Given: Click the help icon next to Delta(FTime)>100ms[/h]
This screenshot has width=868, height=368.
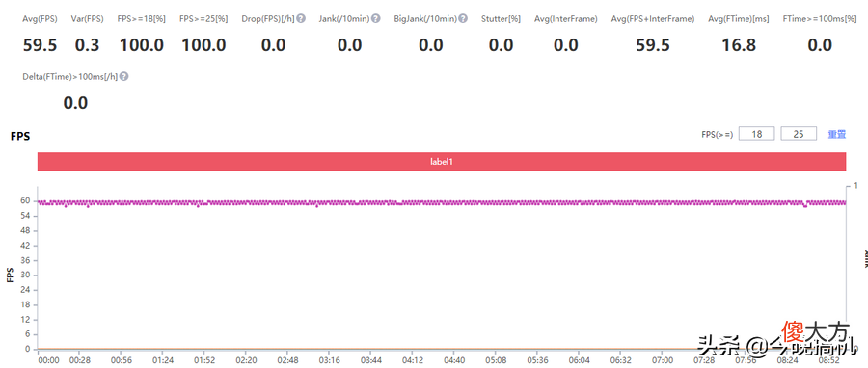Looking at the screenshot, I should (x=124, y=77).
